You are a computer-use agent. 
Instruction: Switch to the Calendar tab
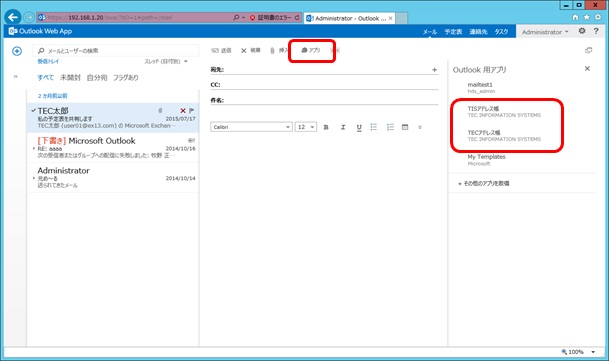coord(453,32)
